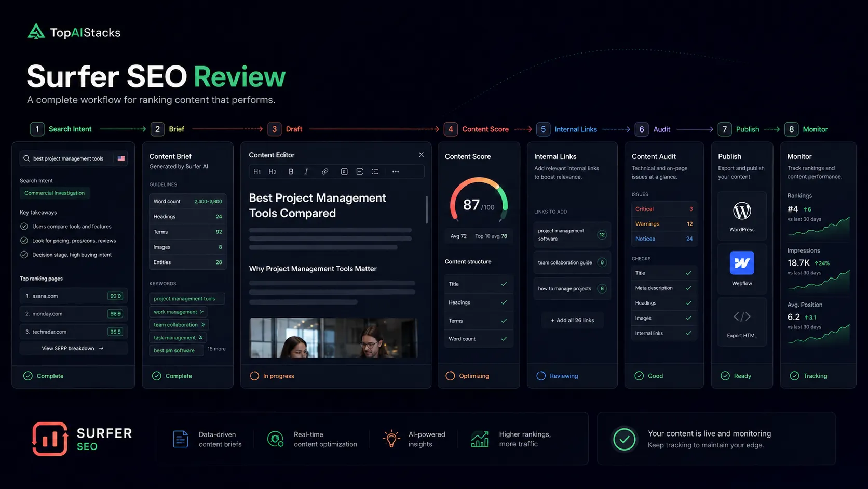Viewport: 868px width, 489px height.
Task: Add the 'team collaboration guide' internal link
Action: click(x=572, y=262)
